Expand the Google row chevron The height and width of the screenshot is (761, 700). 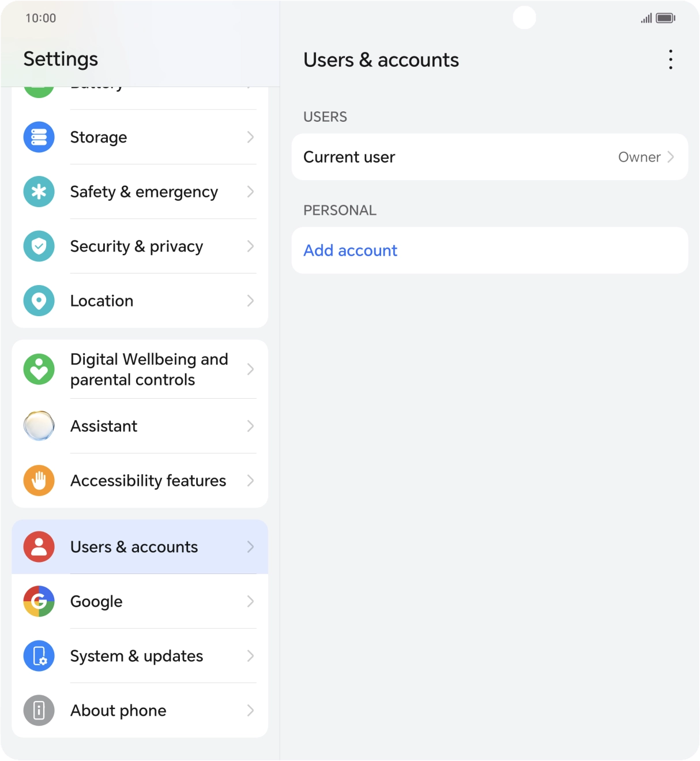click(x=250, y=601)
